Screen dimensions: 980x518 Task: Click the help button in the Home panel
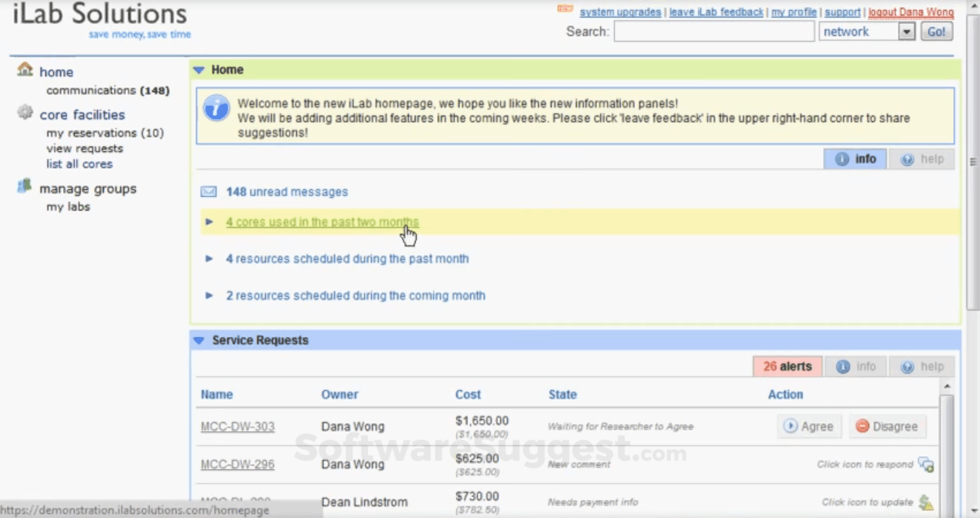922,159
